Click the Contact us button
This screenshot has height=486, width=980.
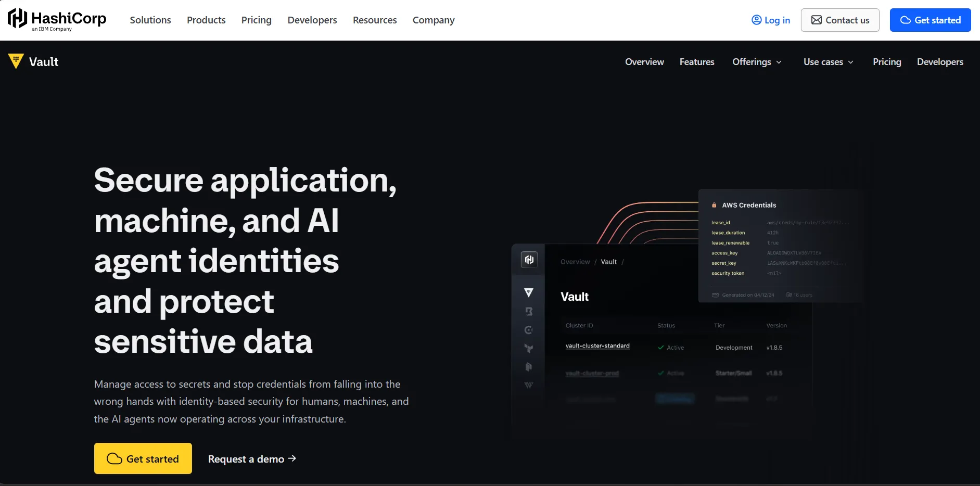tap(840, 20)
